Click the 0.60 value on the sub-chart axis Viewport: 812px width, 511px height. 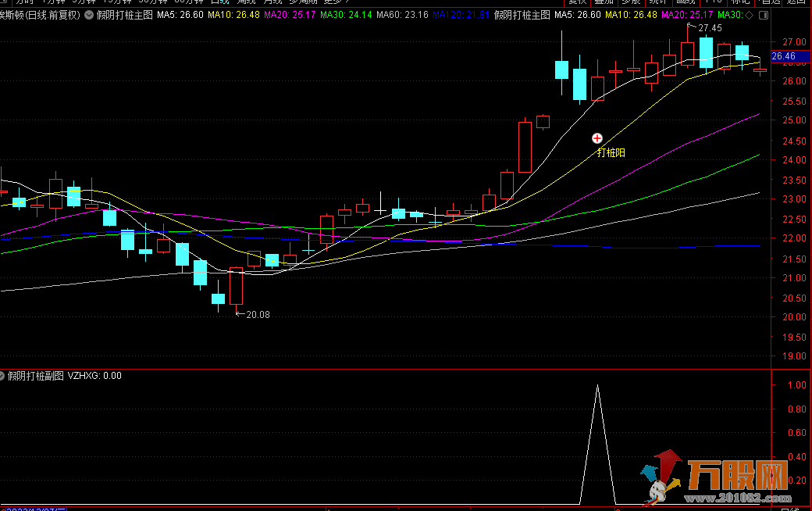click(797, 433)
